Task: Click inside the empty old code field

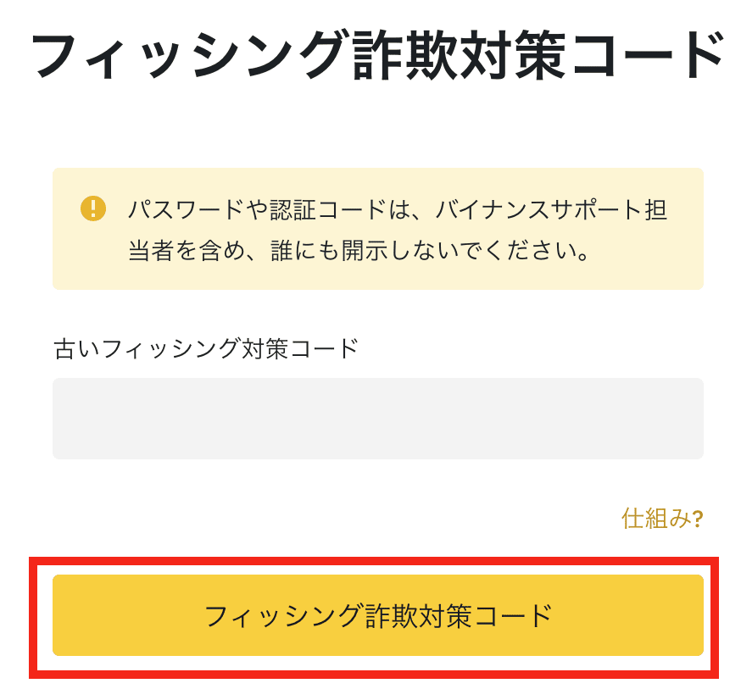Action: click(x=378, y=418)
